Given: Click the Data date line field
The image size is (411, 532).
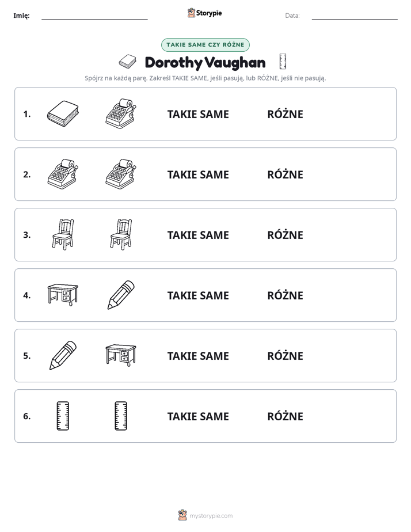Looking at the screenshot, I should click(355, 16).
